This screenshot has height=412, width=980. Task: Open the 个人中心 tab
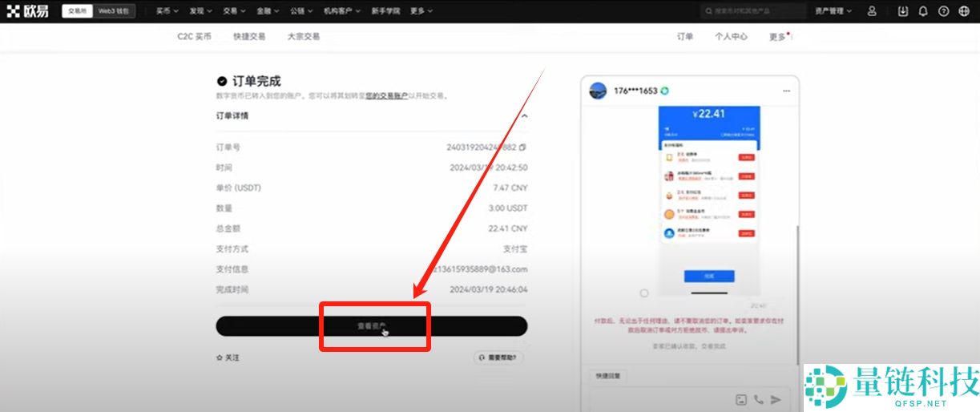click(x=732, y=36)
